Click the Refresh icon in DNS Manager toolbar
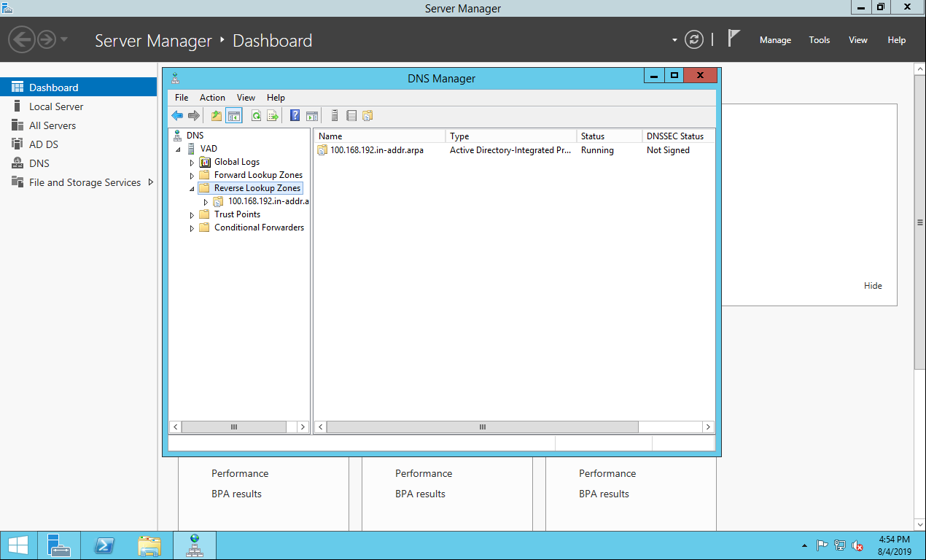 [x=256, y=115]
